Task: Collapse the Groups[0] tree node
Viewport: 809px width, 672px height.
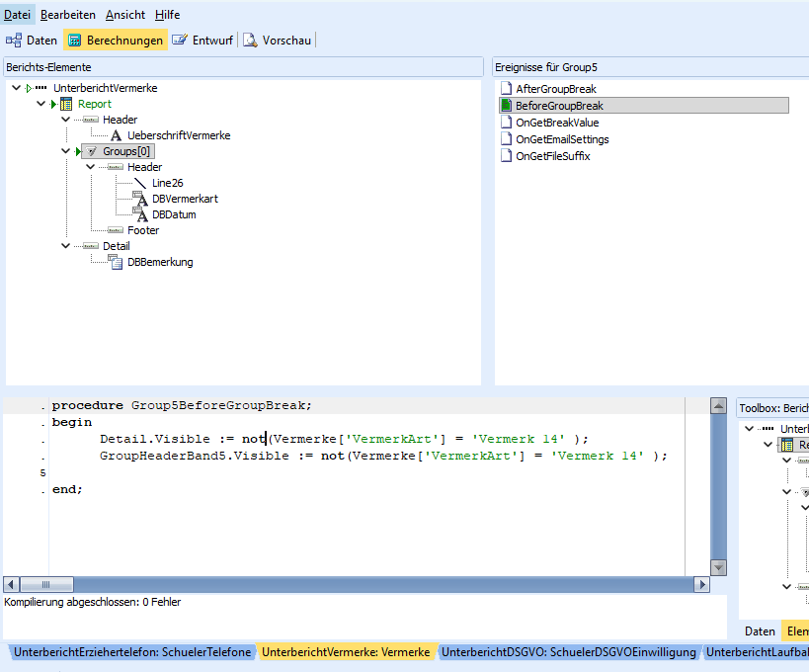Action: coord(65,151)
